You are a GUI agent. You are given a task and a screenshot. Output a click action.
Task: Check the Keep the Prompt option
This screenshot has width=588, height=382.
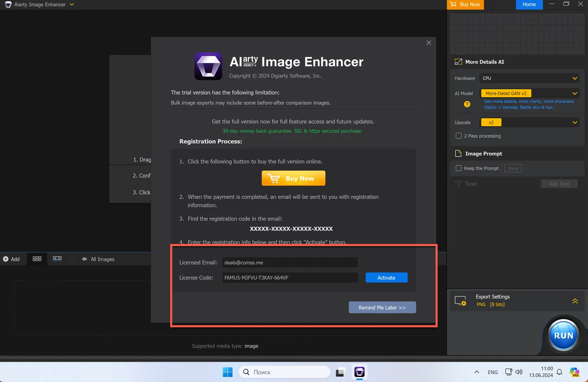coord(459,168)
